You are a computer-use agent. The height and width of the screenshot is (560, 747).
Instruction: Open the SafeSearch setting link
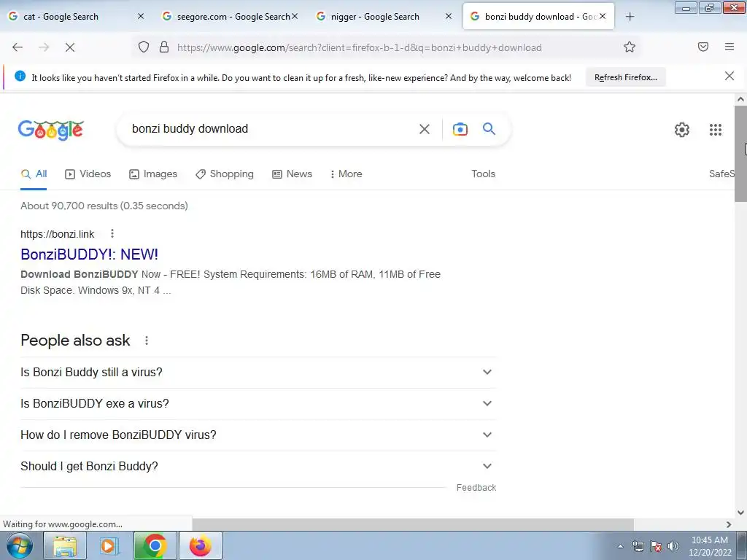721,174
